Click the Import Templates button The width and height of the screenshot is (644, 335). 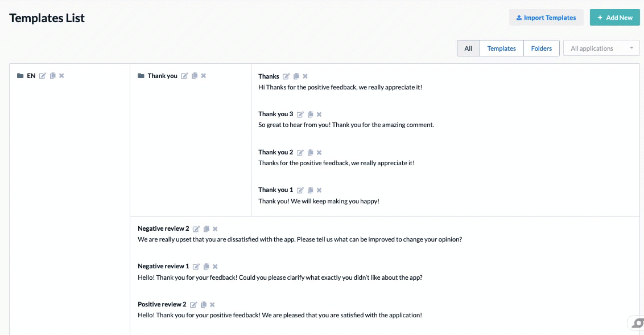click(546, 18)
